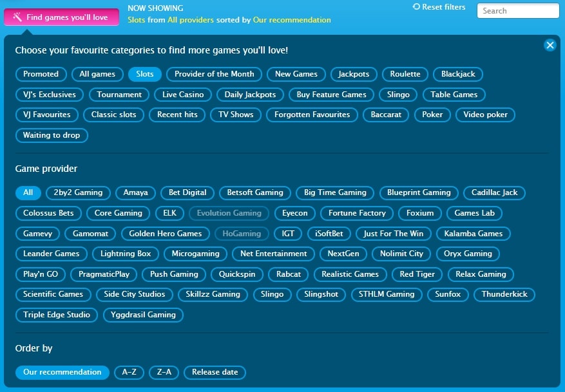Select All games category
Image resolution: width=565 pixels, height=392 pixels.
97,74
